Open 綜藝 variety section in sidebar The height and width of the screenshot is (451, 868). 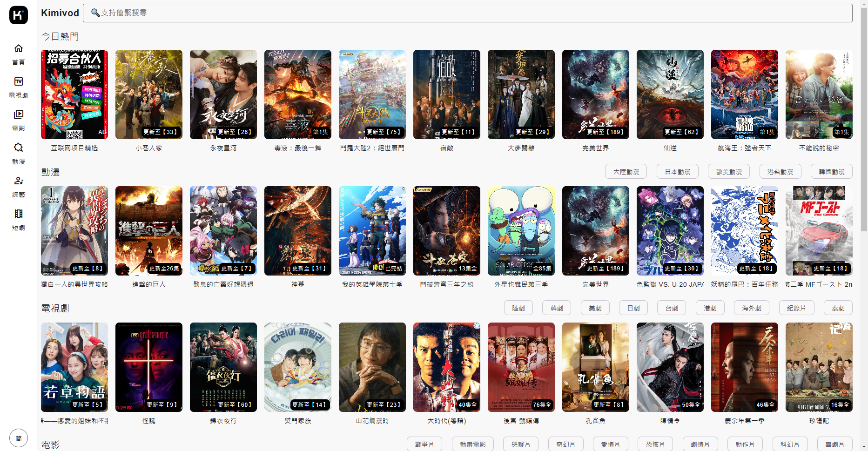[x=19, y=187]
